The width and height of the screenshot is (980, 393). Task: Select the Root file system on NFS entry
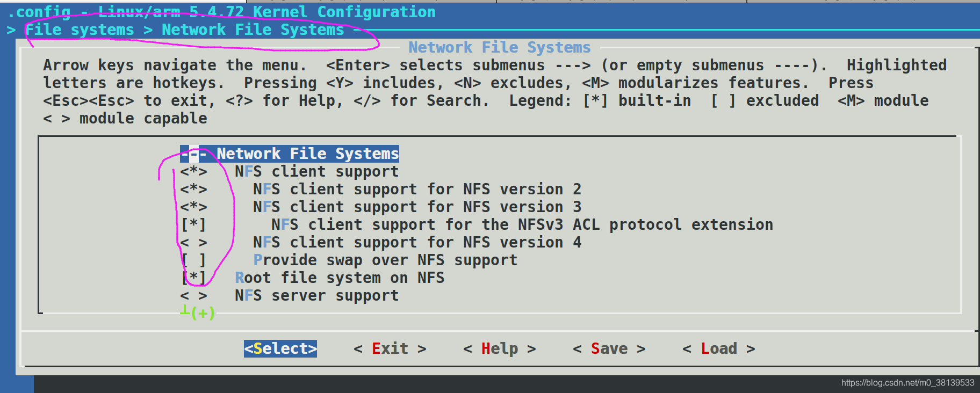pyautogui.click(x=340, y=278)
